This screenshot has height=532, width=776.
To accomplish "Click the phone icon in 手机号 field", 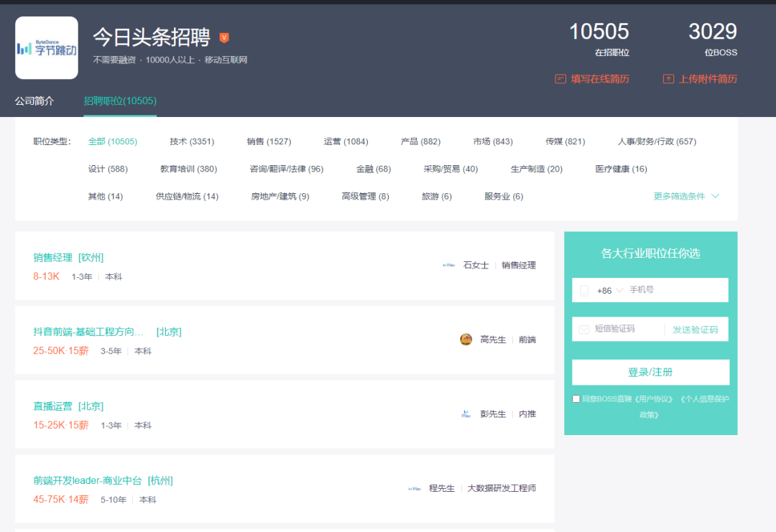I will (x=584, y=291).
